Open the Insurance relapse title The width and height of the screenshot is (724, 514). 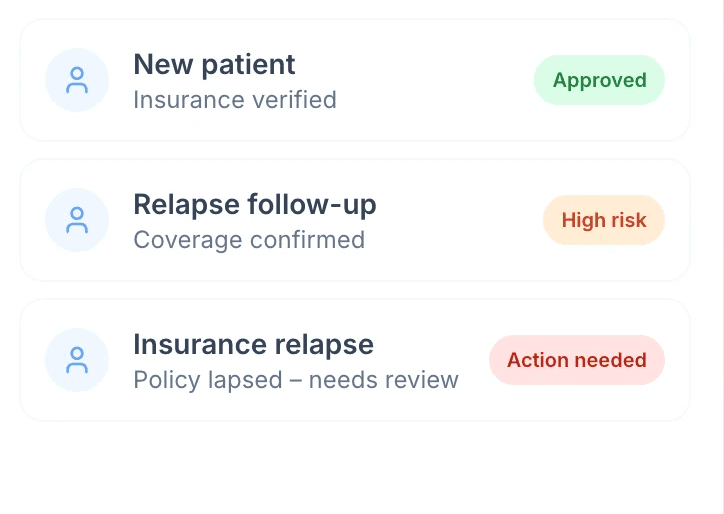click(253, 345)
